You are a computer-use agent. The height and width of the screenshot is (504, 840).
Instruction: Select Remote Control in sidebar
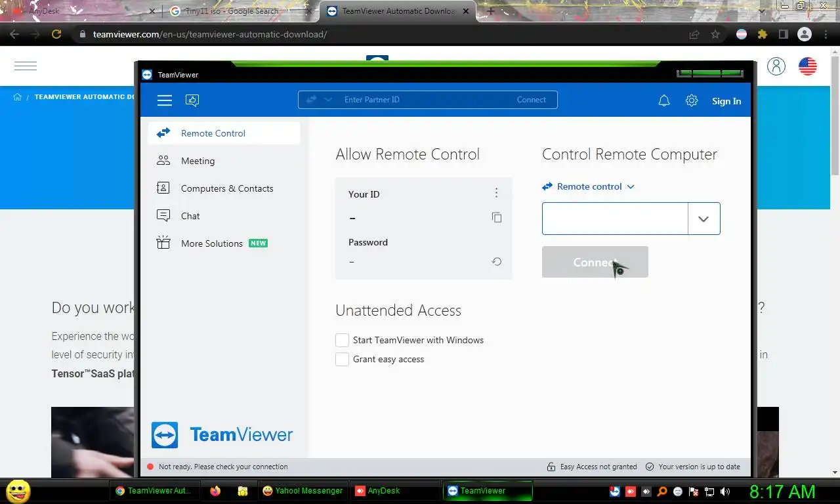pos(224,133)
